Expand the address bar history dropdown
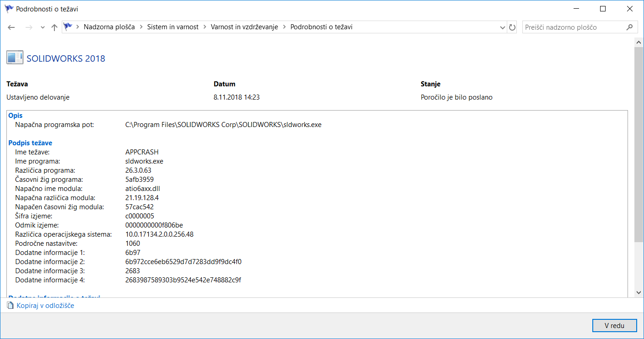Viewport: 644px width, 339px height. click(503, 27)
